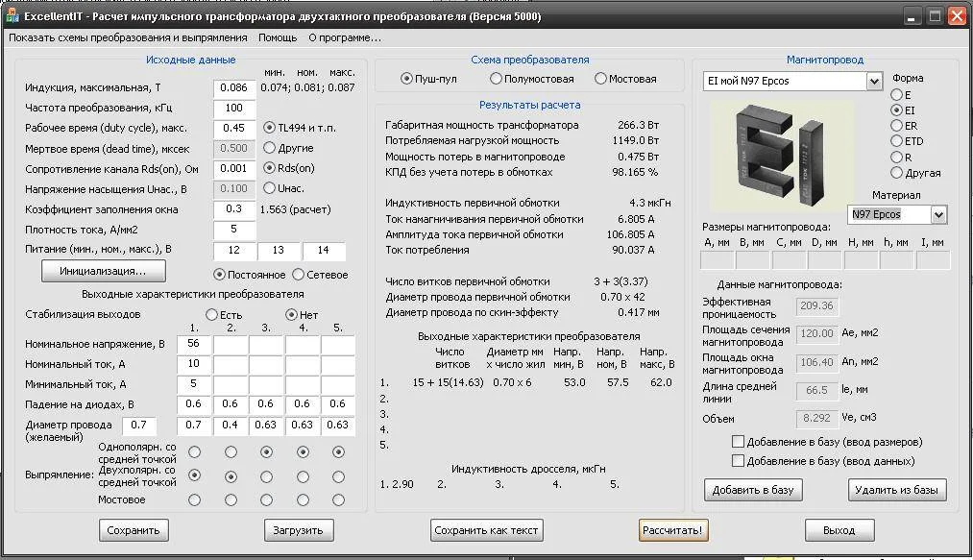
Task: Click the 'Инициализация...' button
Action: click(103, 271)
